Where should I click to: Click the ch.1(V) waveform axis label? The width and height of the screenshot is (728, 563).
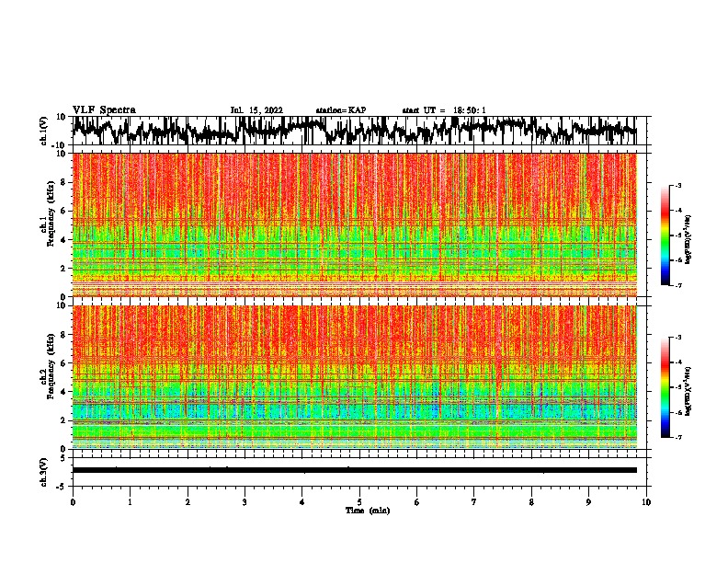click(x=44, y=131)
